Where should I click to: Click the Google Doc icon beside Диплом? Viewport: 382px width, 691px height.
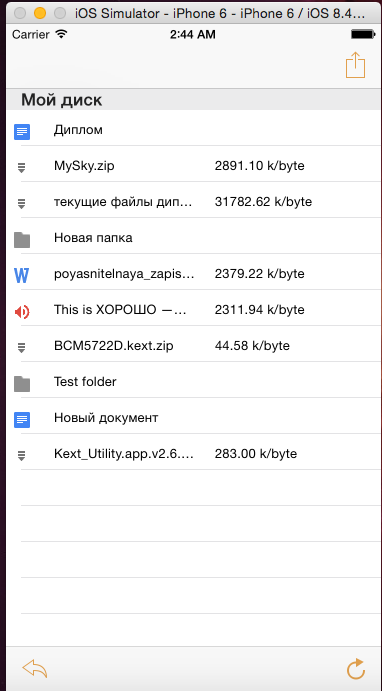[x=22, y=132]
